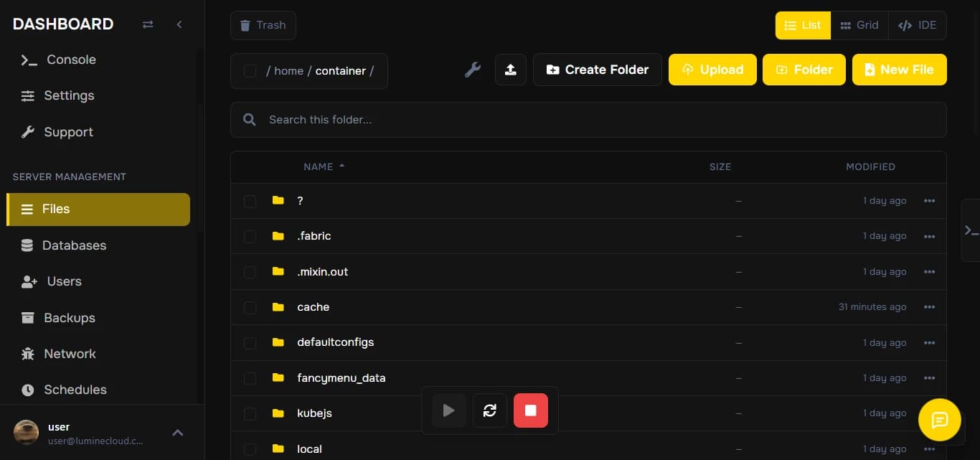Screen dimensions: 980x460
Task: Open the defaultconfigs folder
Action: (x=336, y=342)
